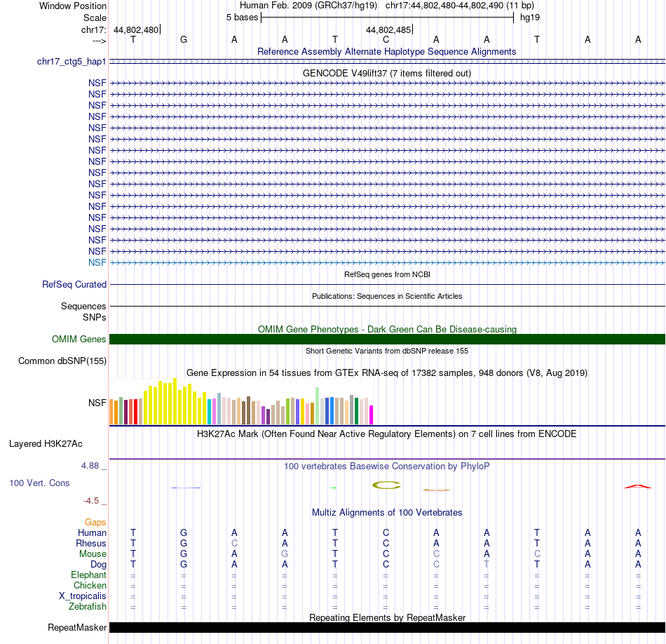The width and height of the screenshot is (666, 644).
Task: Click the cyan bar in GTEx chart
Action: click(210, 412)
